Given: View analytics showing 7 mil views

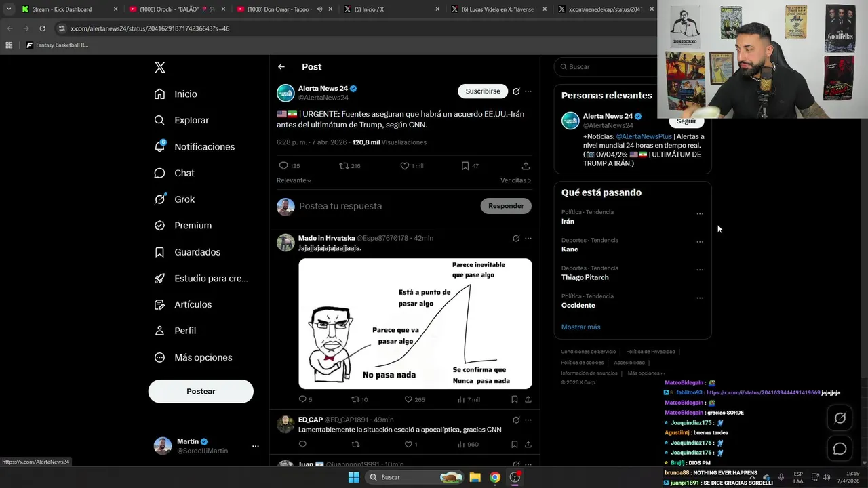Looking at the screenshot, I should pos(468,399).
